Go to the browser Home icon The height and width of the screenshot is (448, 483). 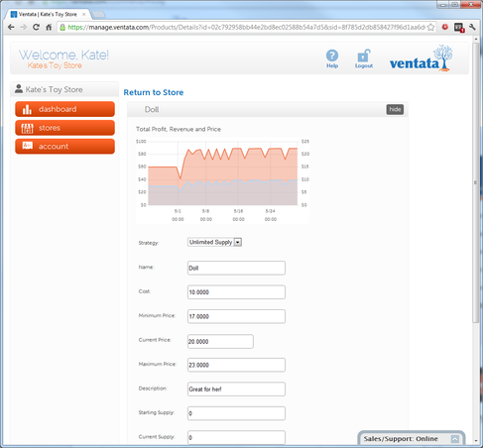click(49, 27)
